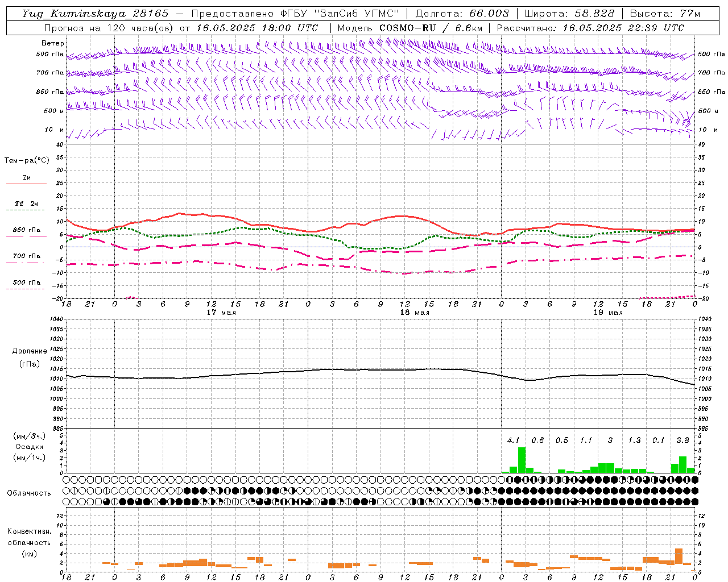This screenshot has height=582, width=728.
Task: Click the station title Yug_Kuminskaya_28165
Action: pos(96,14)
